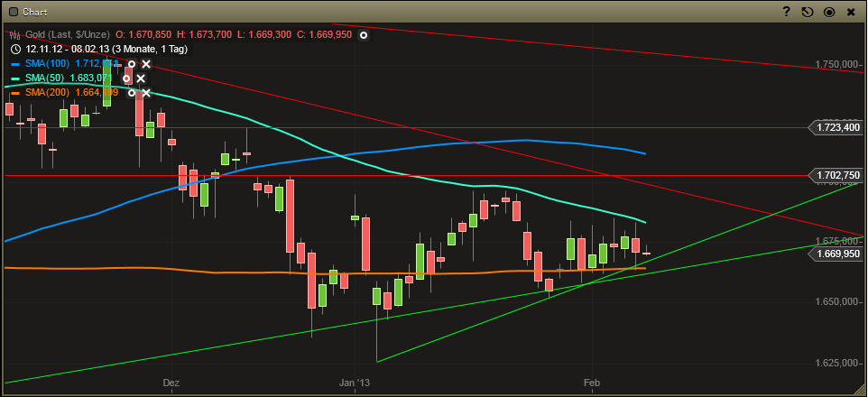Click the low price L: 1.669,300 value
The height and width of the screenshot is (397, 868).
coord(264,35)
